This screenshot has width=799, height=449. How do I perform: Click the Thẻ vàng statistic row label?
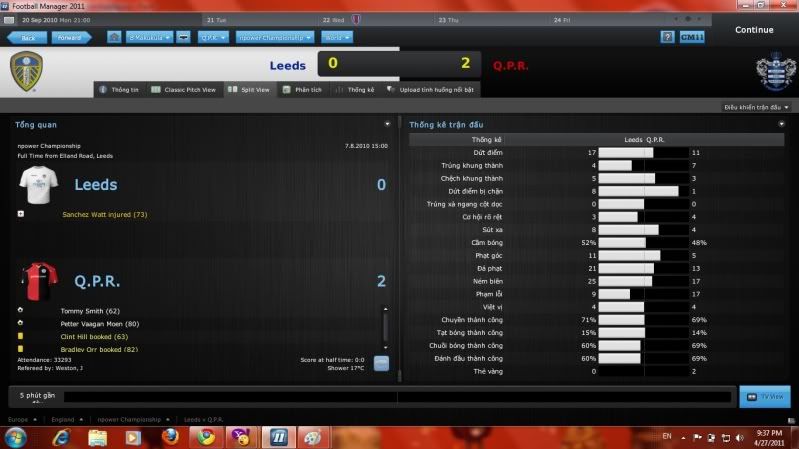click(488, 371)
